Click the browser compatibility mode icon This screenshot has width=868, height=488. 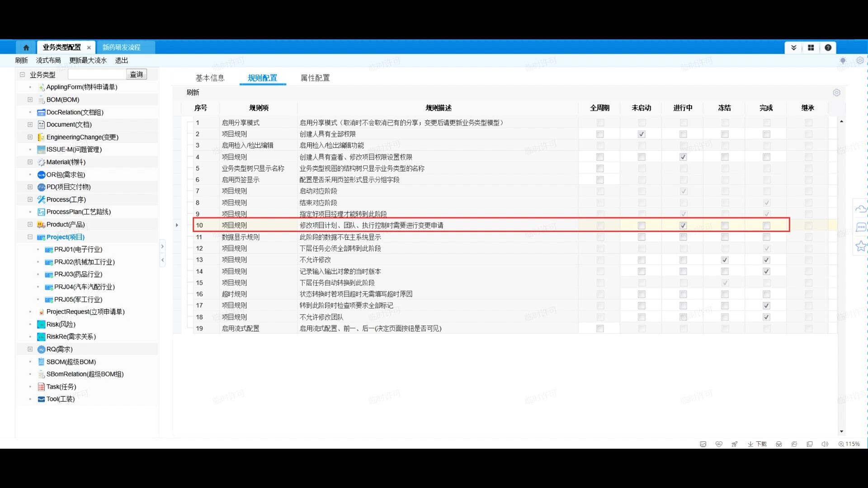pyautogui.click(x=794, y=444)
